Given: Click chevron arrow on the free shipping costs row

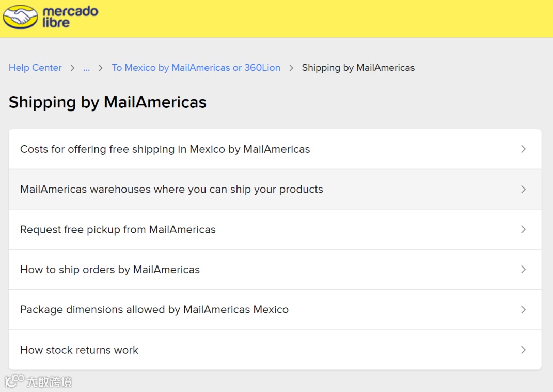Looking at the screenshot, I should coord(523,149).
